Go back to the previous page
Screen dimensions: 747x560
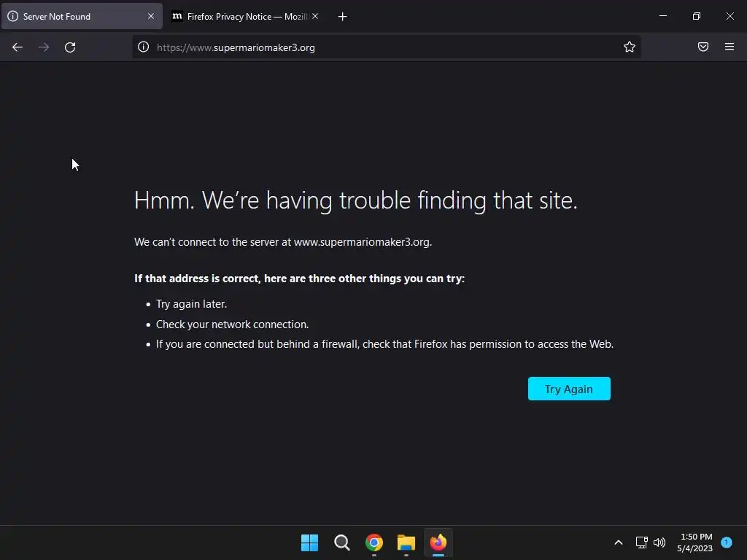coord(18,47)
